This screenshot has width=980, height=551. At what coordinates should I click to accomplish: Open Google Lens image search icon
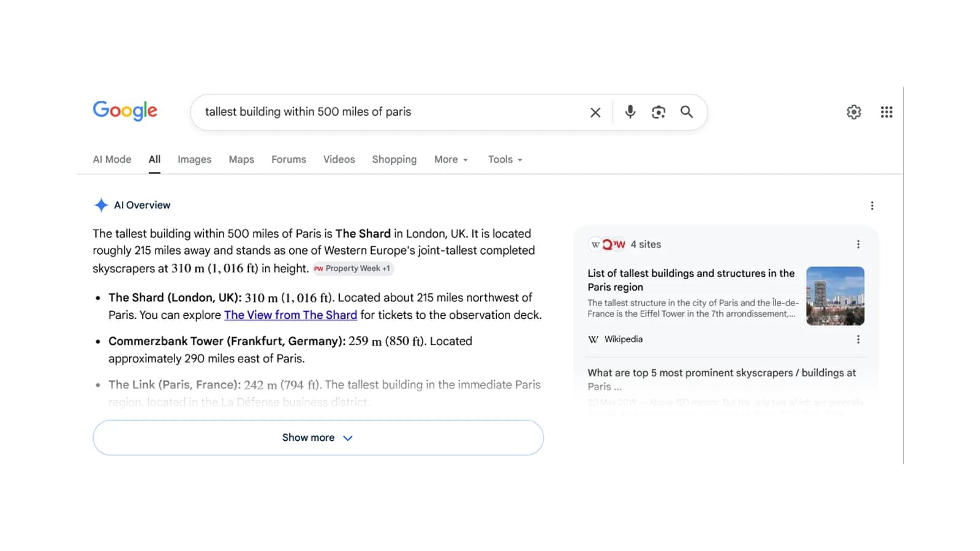point(658,112)
